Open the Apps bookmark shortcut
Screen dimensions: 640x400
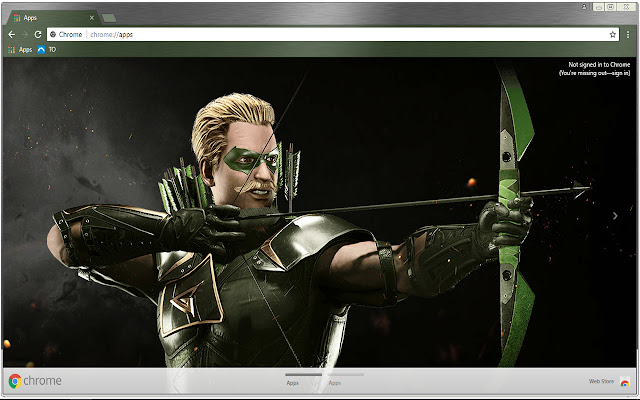[20, 50]
